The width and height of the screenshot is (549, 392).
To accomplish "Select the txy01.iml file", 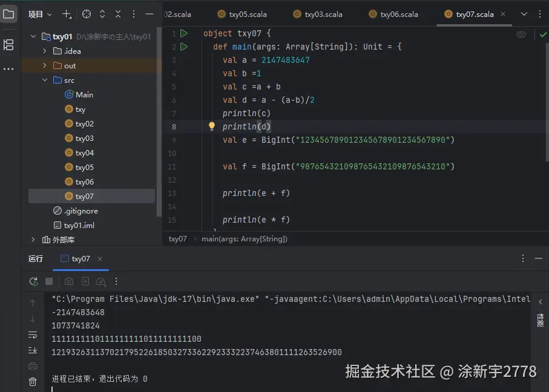I will [74, 226].
